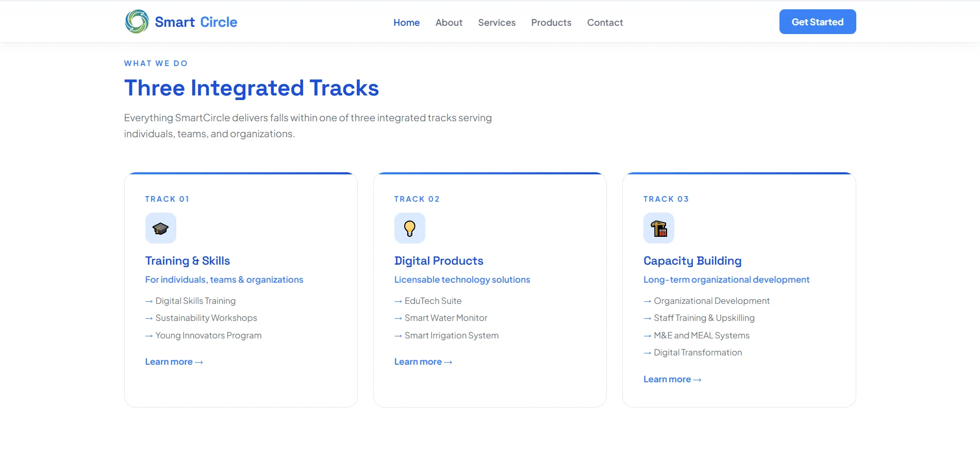Screen dimensions: 980x454
Task: Open the Home nav item
Action: (x=407, y=23)
